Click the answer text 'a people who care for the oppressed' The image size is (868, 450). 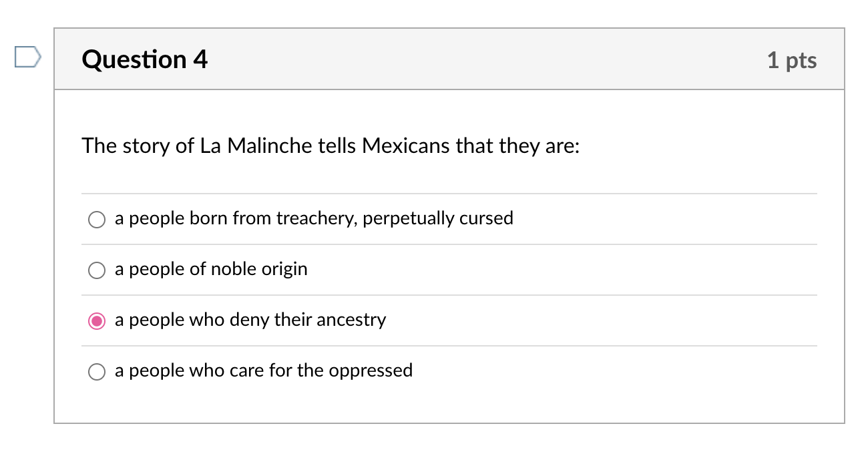point(263,371)
